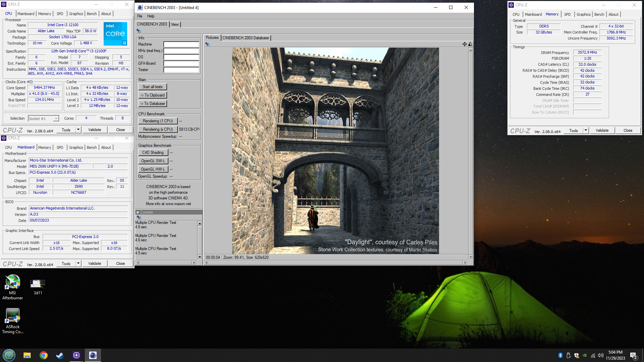The image size is (644, 362).
Task: Open MSI Afterburner desktop shortcut
Action: point(13,287)
